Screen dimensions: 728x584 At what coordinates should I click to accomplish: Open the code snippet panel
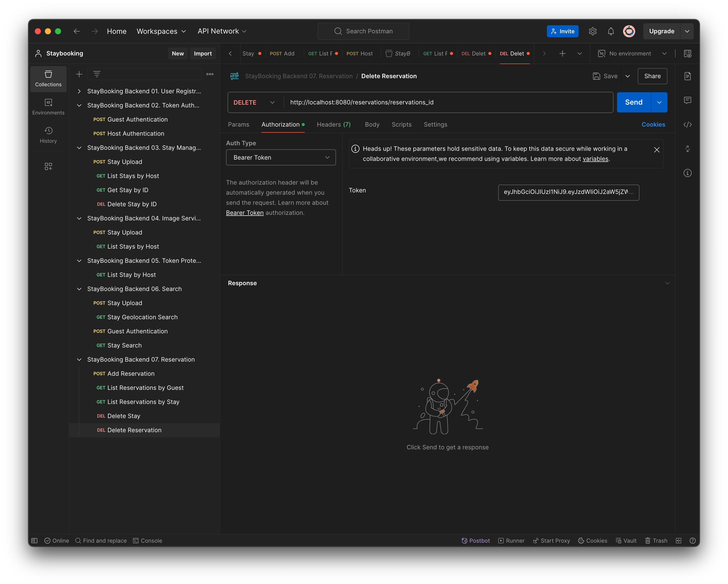click(x=687, y=124)
